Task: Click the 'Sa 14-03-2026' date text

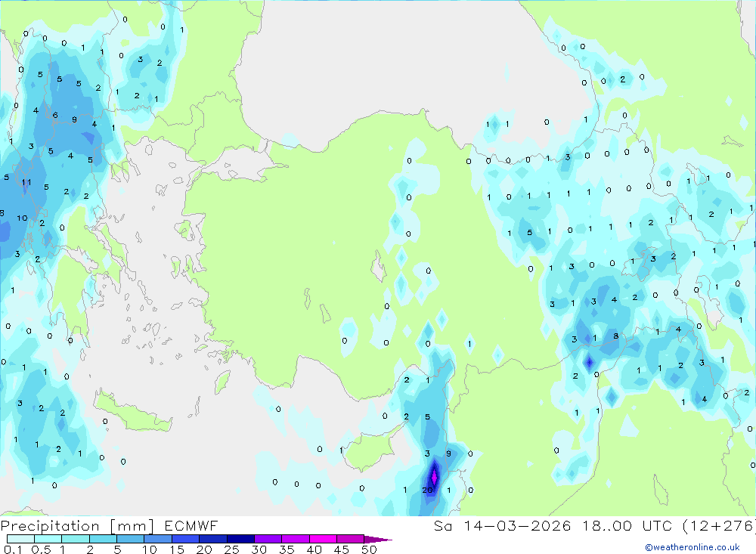Action: (x=503, y=525)
